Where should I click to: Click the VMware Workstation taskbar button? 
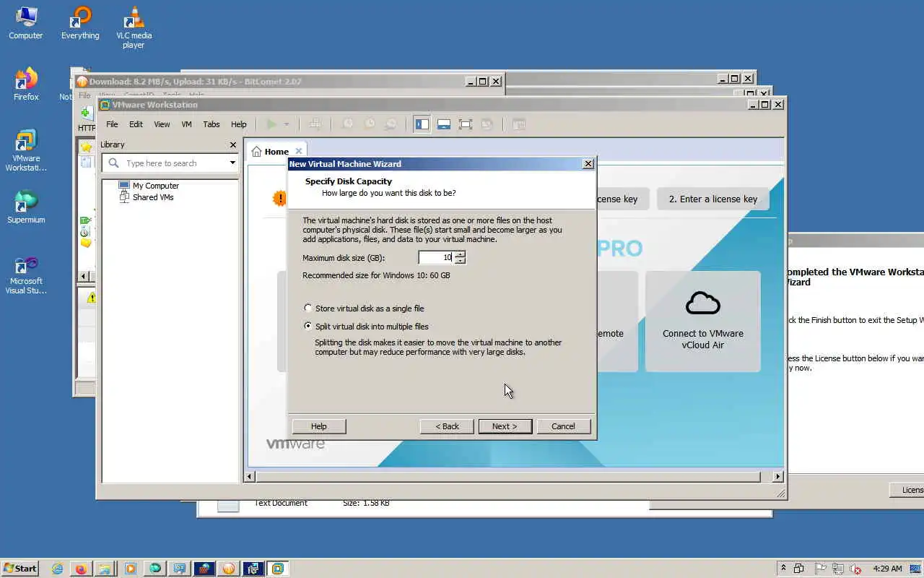277,569
